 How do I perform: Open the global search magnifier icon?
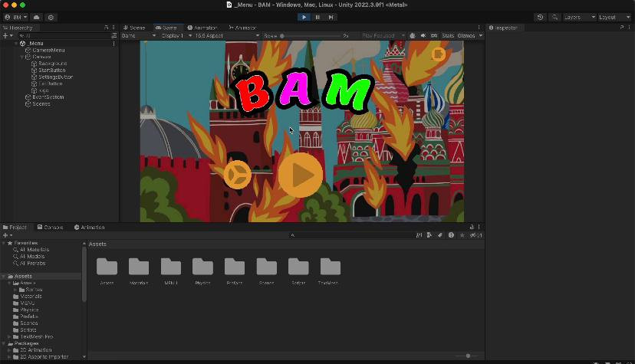[554, 18]
